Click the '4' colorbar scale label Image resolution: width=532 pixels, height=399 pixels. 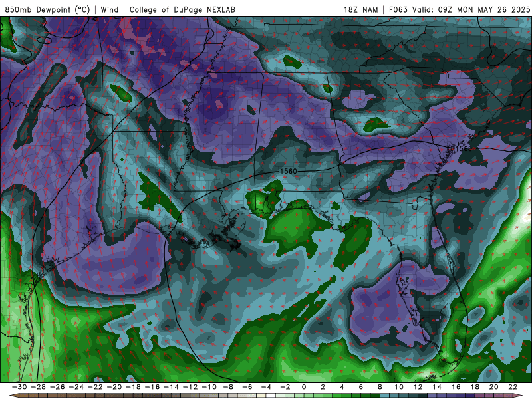click(x=342, y=387)
